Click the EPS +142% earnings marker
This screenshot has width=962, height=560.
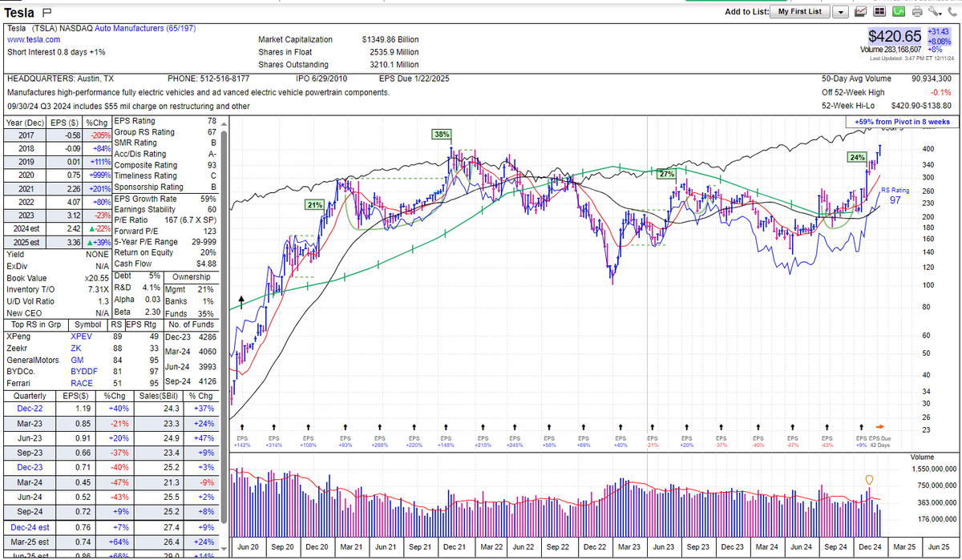[240, 441]
